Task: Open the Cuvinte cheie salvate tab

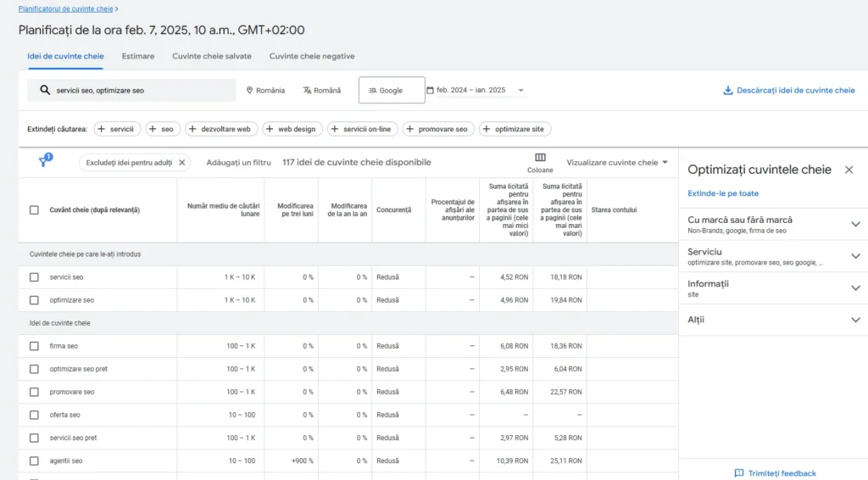Action: (x=211, y=56)
